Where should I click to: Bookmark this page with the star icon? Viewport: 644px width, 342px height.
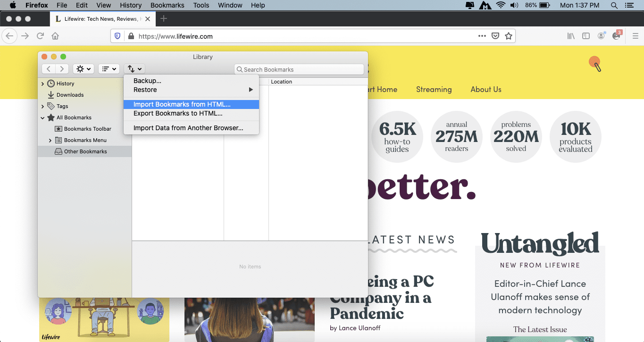509,36
